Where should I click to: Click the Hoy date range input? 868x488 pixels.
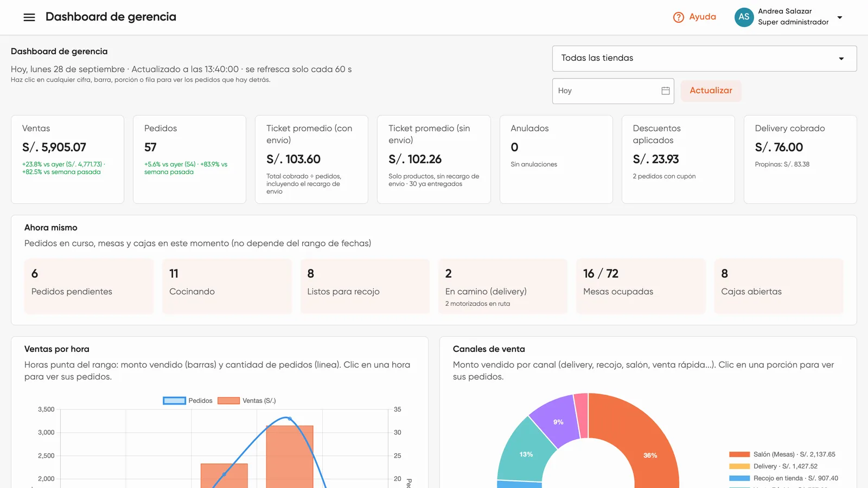point(613,91)
